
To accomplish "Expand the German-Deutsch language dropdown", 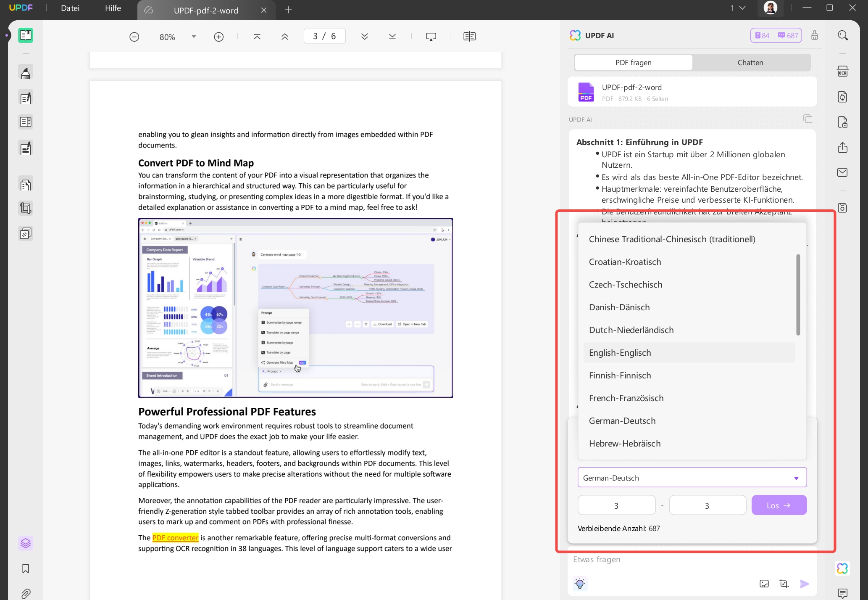I will pyautogui.click(x=692, y=478).
